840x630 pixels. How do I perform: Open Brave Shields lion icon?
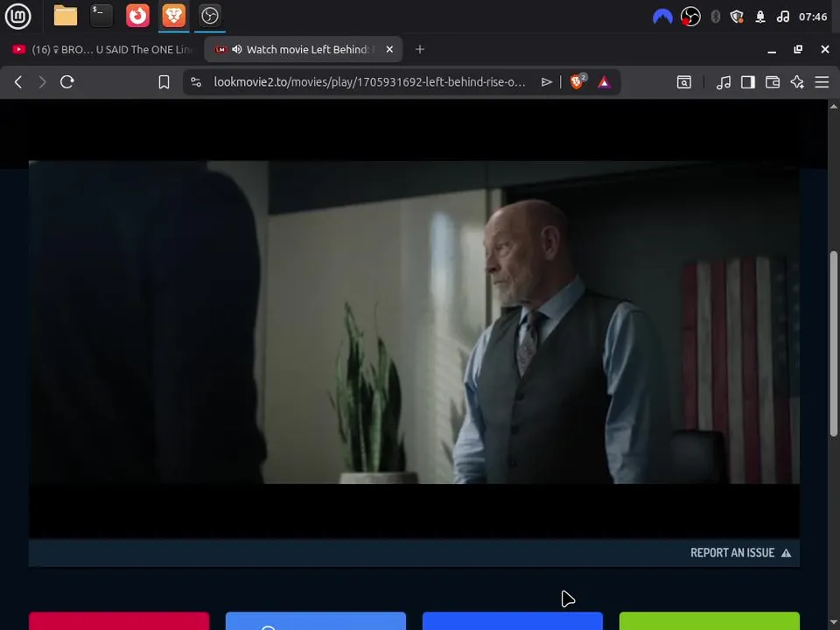(578, 81)
